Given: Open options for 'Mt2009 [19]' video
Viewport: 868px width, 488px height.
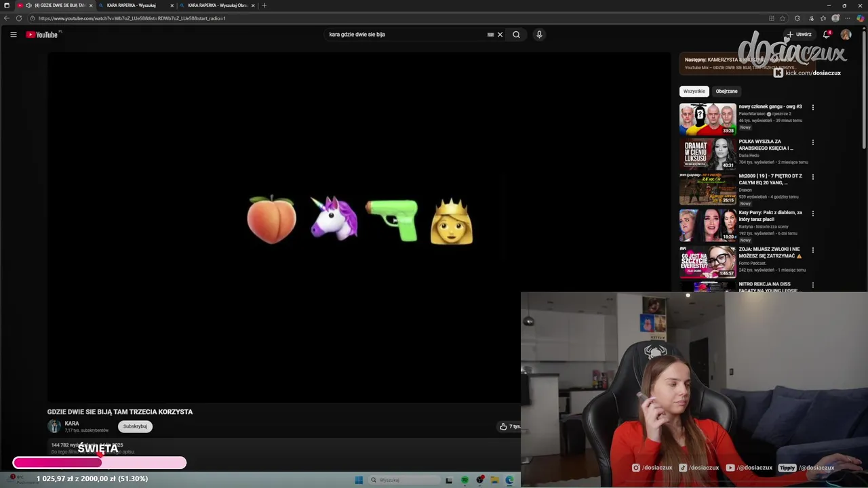Looking at the screenshot, I should 813,177.
